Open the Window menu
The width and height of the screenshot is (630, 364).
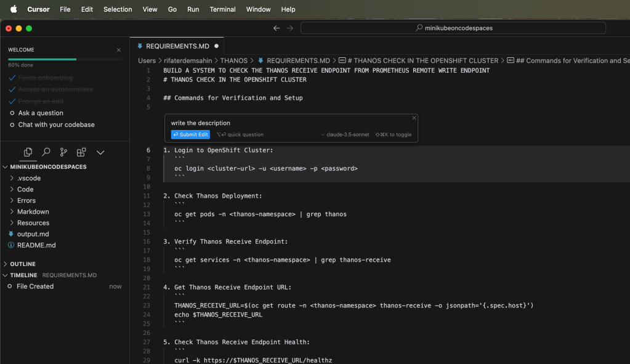click(x=259, y=9)
